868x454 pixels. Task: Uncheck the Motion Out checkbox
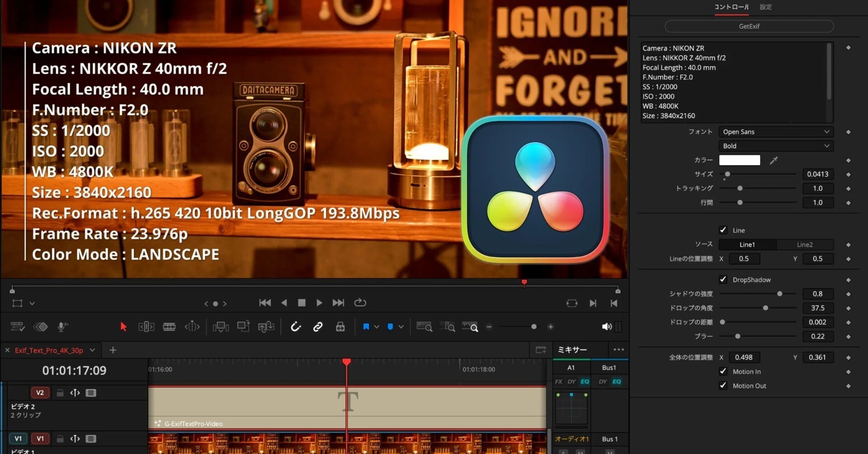tap(723, 385)
